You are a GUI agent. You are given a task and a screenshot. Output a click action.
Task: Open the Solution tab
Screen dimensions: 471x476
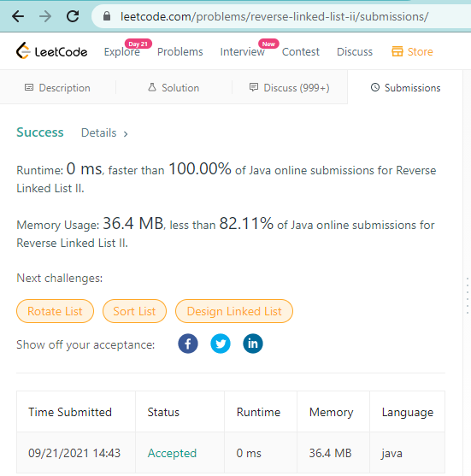(x=174, y=88)
